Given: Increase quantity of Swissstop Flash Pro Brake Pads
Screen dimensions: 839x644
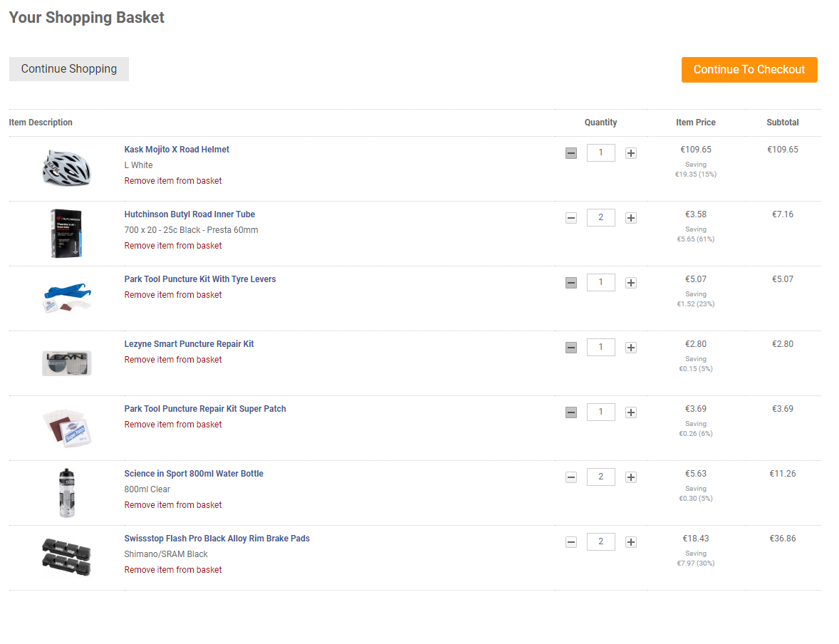Looking at the screenshot, I should click(631, 541).
